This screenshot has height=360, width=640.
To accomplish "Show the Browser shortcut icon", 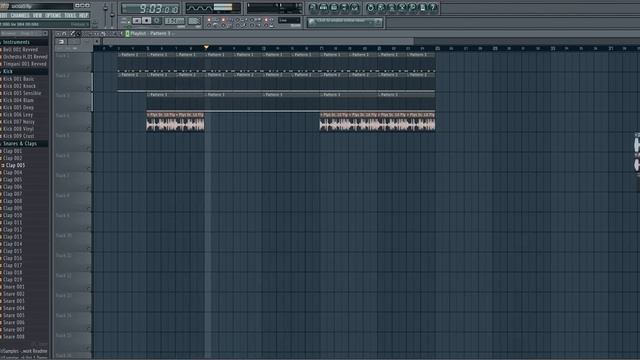I will coord(344,8).
